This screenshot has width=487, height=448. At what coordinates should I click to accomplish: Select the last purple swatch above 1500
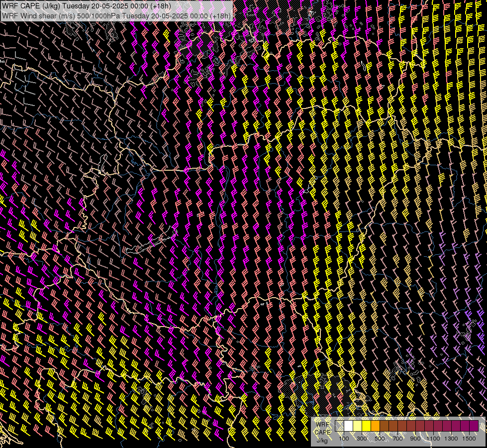[474, 426]
